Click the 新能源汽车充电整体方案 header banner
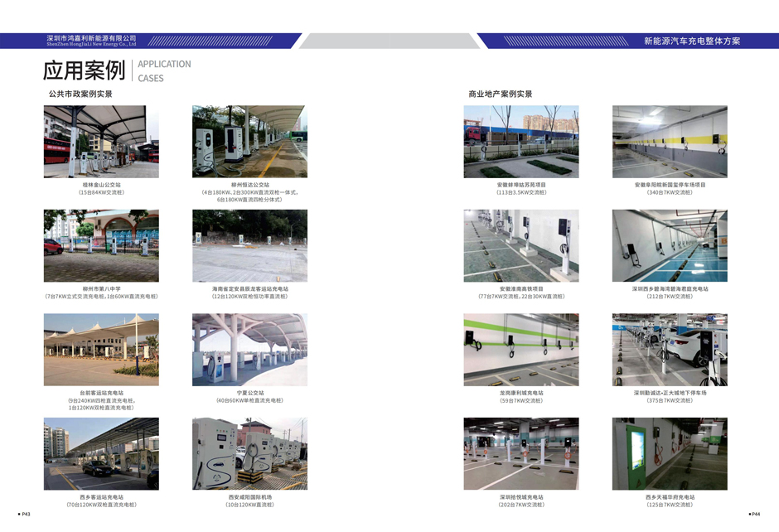This screenshot has height=532, width=779. pyautogui.click(x=691, y=41)
